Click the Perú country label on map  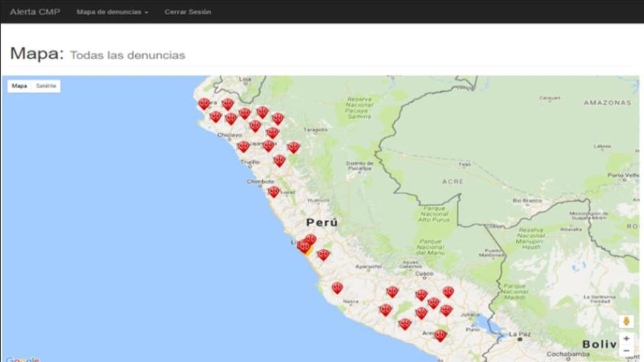pos(322,222)
